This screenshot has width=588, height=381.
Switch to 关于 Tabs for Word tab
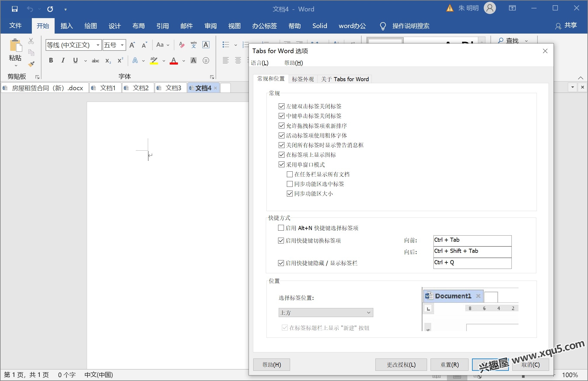345,79
